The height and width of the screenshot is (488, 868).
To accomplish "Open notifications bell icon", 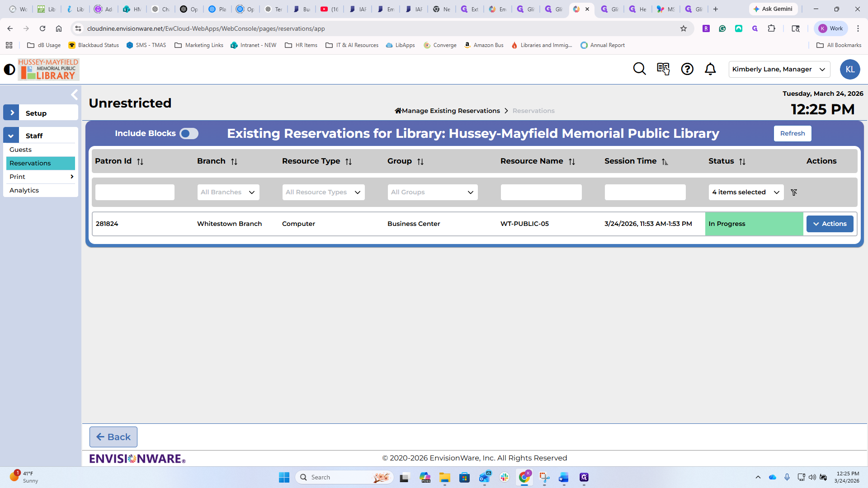I will pos(710,69).
